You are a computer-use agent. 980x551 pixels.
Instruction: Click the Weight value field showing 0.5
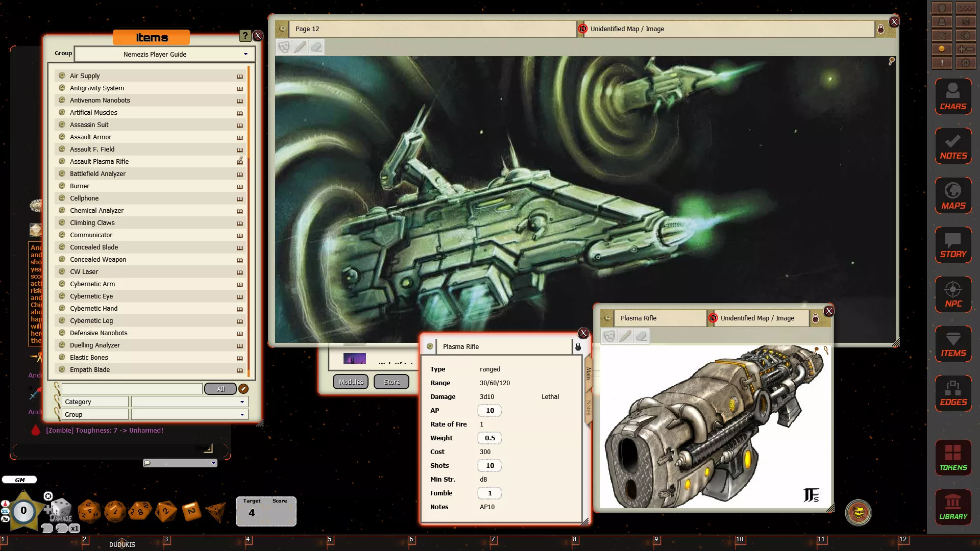click(489, 438)
